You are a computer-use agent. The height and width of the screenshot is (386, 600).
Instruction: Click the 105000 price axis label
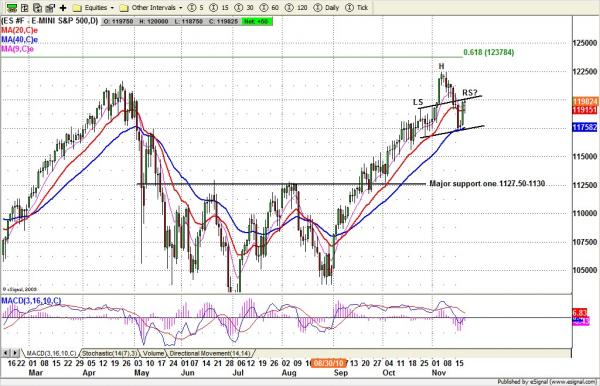click(x=585, y=270)
